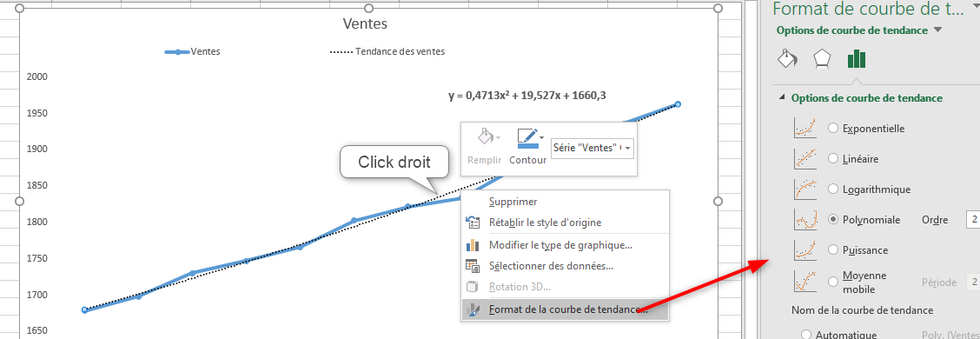Click the Ordre value field
Image resolution: width=980 pixels, height=339 pixels.
tap(972, 220)
